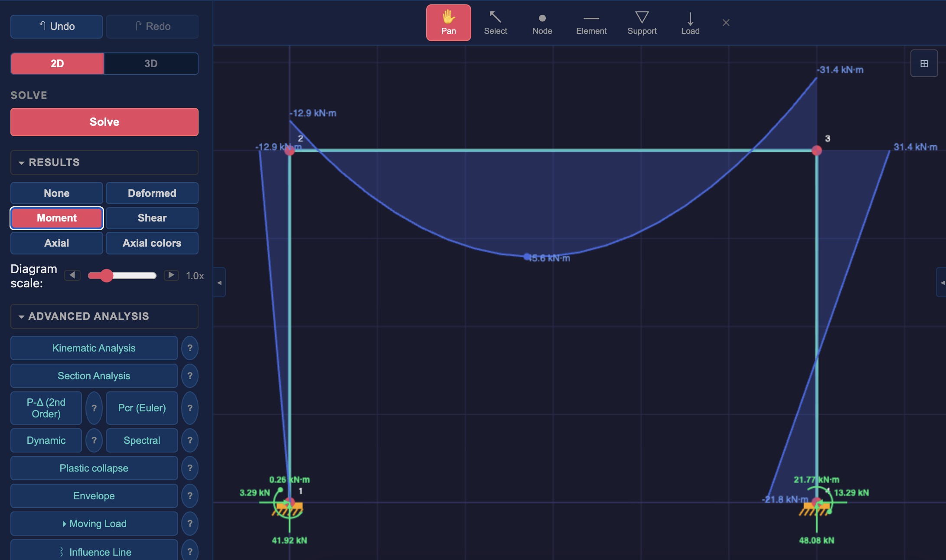Run Spectral analysis
Viewport: 946px width, 560px height.
coord(142,440)
